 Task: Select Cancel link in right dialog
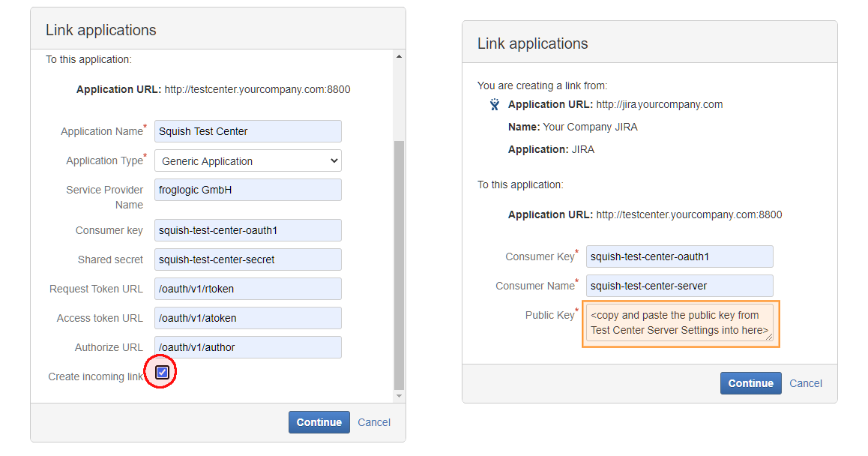806,383
